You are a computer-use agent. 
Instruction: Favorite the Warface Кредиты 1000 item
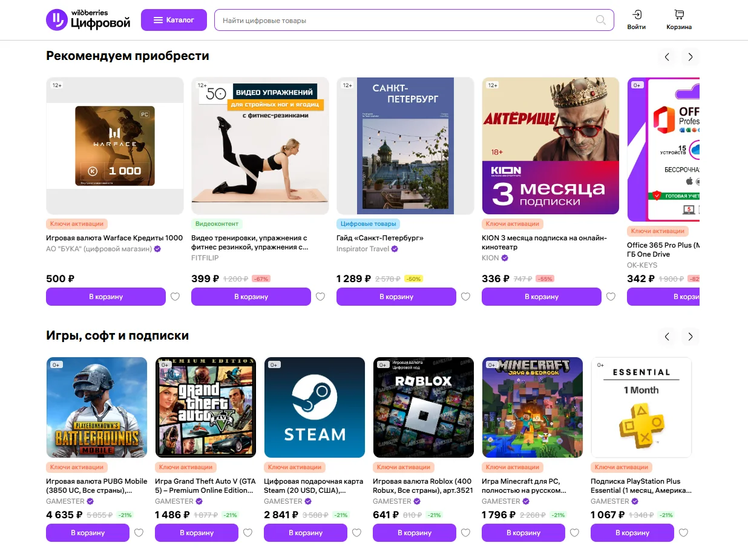175,297
